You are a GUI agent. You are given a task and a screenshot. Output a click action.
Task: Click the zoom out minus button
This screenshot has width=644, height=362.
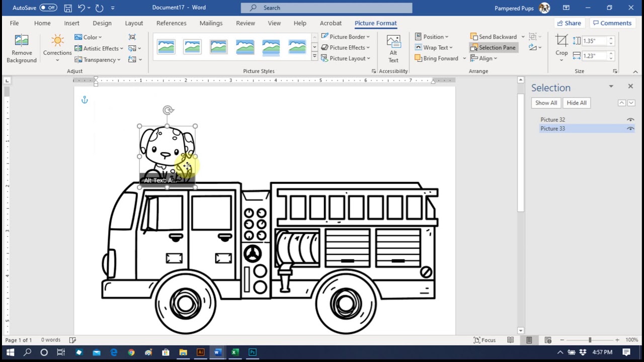click(562, 340)
